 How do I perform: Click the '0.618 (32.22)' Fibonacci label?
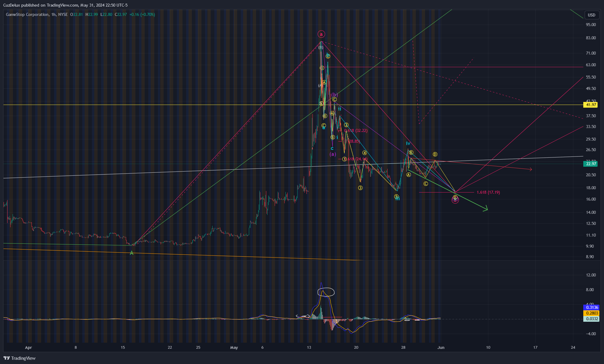point(356,130)
